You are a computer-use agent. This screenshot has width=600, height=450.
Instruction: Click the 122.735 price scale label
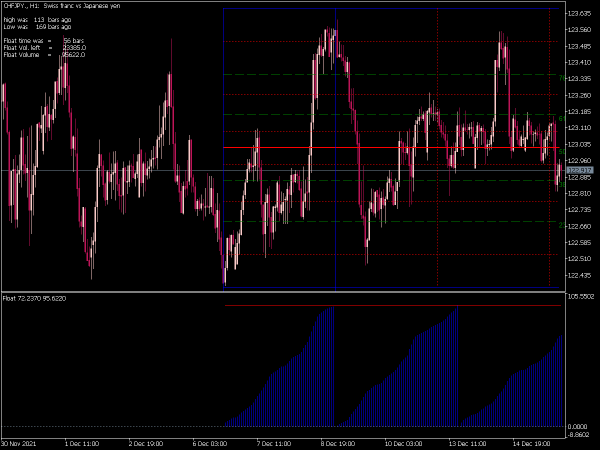(579, 210)
